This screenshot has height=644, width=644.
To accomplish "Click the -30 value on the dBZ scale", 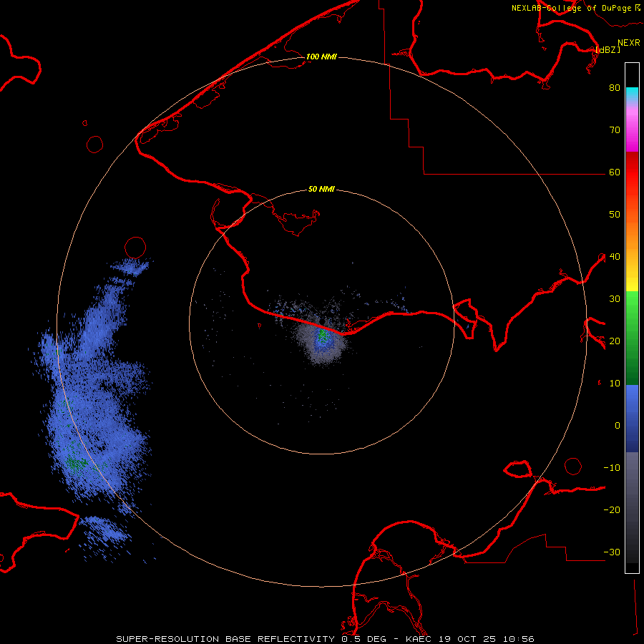I will 612,552.
